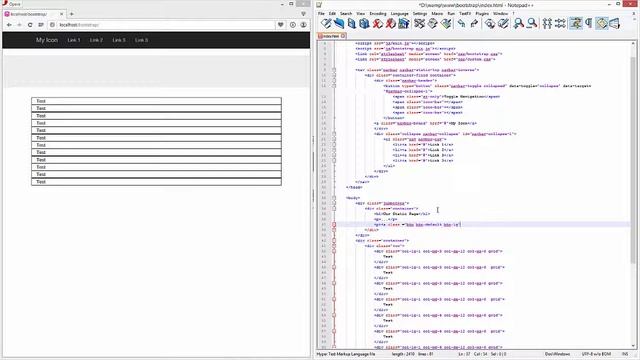Toggle Show All Characters pilcrow icon
This screenshot has height=360, width=640.
(589, 24)
